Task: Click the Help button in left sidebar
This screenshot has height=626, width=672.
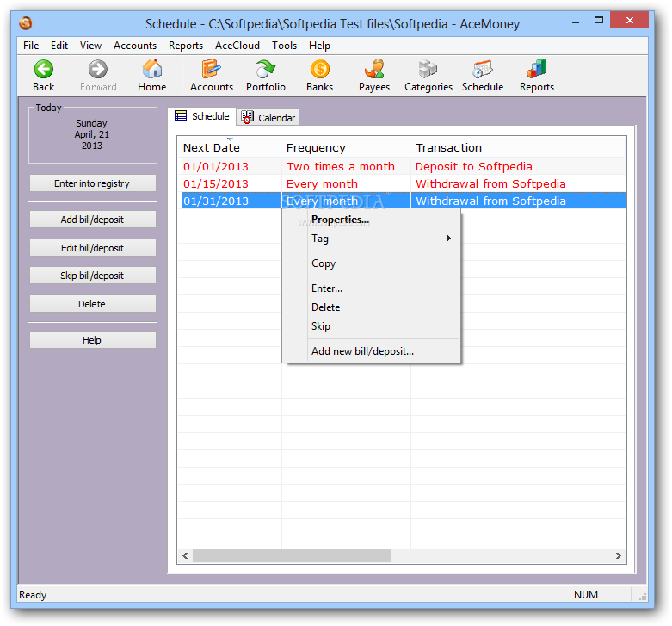Action: (x=93, y=340)
